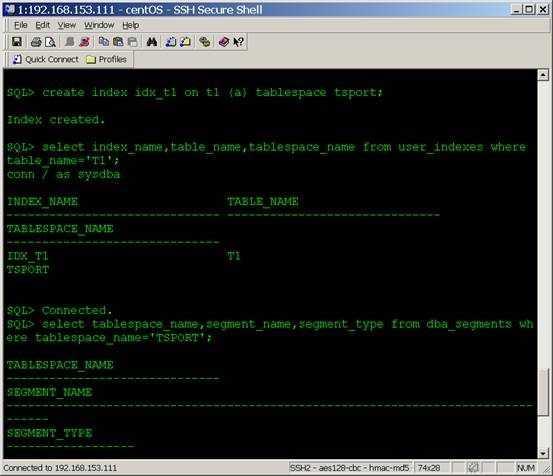The image size is (553, 476).
Task: Click the Help book icon
Action: tap(224, 42)
